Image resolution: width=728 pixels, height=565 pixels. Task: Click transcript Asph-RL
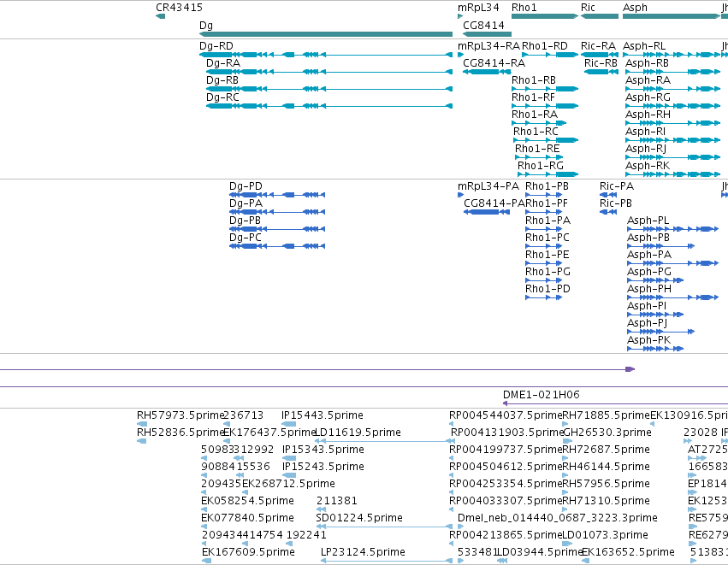coord(672,55)
